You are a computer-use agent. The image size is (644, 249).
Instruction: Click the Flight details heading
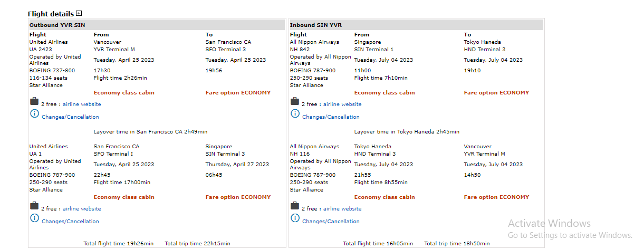coord(51,14)
